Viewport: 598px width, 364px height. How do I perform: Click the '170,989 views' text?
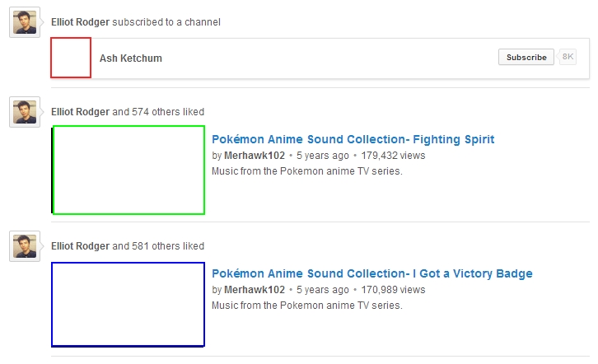tap(393, 290)
